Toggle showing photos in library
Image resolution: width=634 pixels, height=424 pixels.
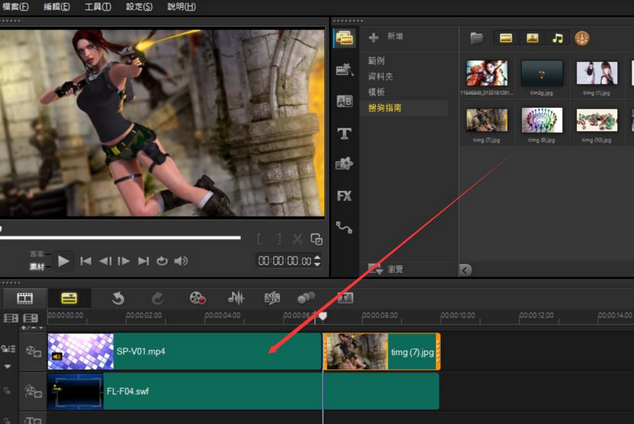(532, 38)
